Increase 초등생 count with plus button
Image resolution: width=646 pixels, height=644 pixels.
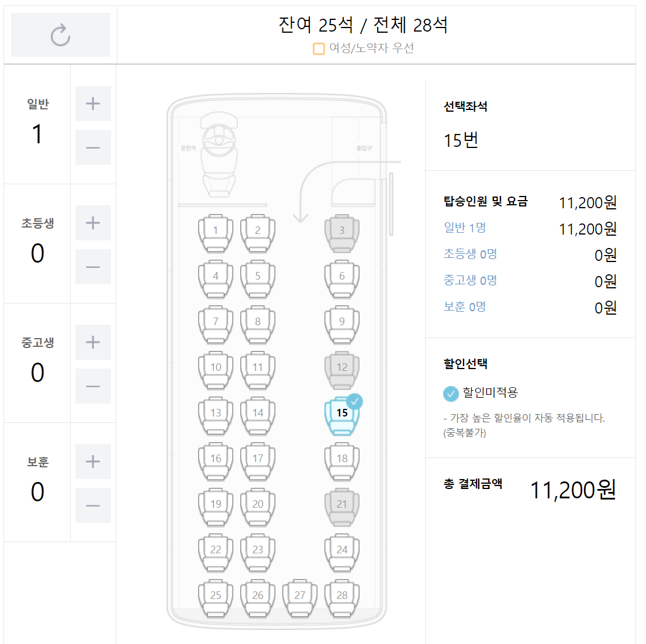tap(93, 223)
